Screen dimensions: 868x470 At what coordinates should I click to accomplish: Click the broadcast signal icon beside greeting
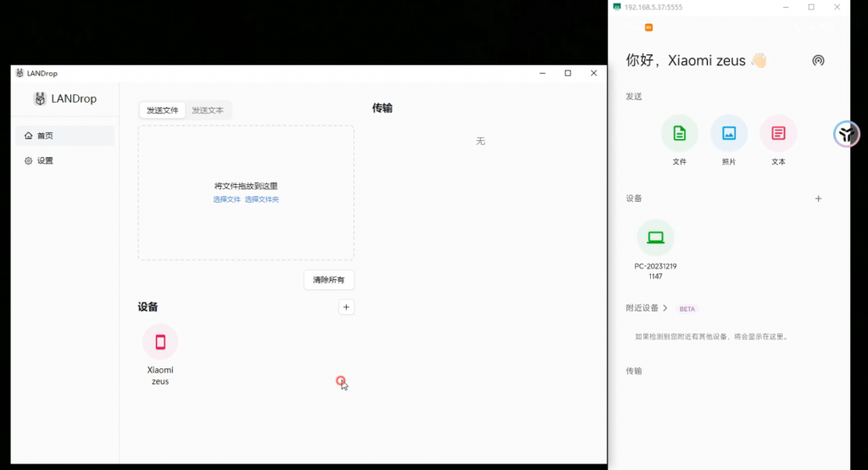818,60
